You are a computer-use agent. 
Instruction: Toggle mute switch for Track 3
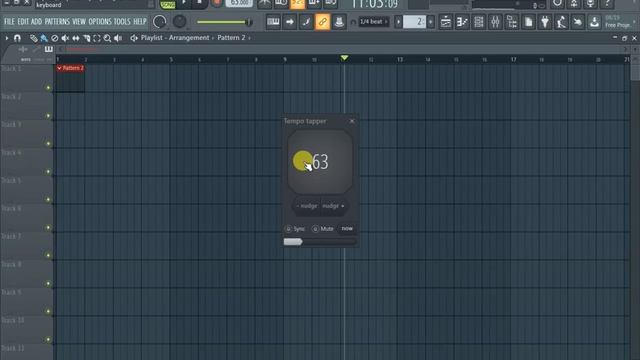[x=48, y=144]
